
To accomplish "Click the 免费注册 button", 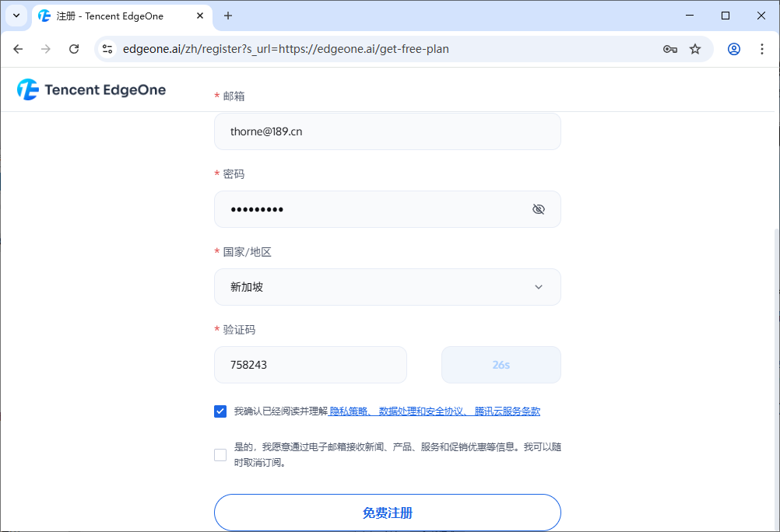I will point(387,513).
